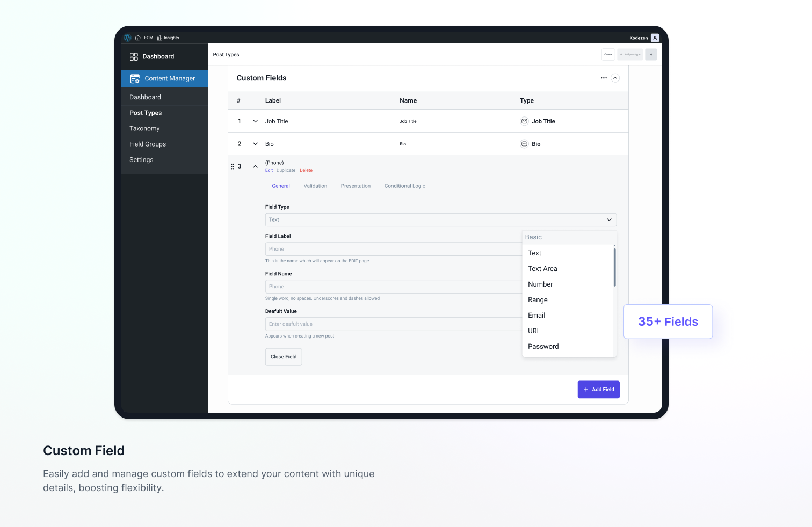
Task: Open the Conditional Logic tab
Action: (404, 186)
